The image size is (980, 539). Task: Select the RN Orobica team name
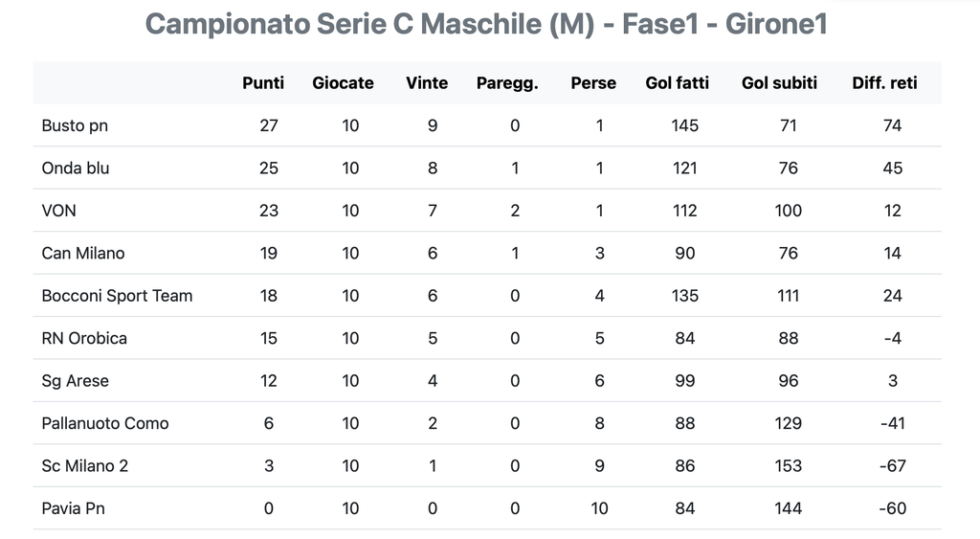tap(84, 338)
